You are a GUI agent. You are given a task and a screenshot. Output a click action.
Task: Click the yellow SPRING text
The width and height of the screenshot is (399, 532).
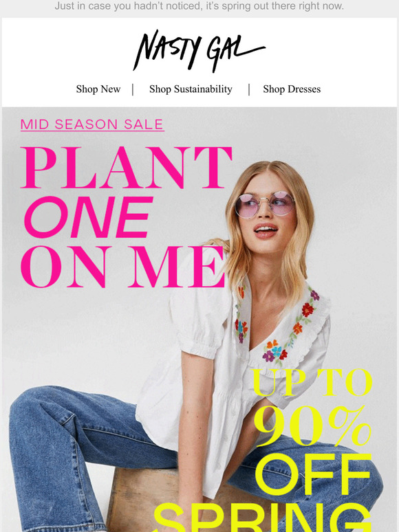263,518
